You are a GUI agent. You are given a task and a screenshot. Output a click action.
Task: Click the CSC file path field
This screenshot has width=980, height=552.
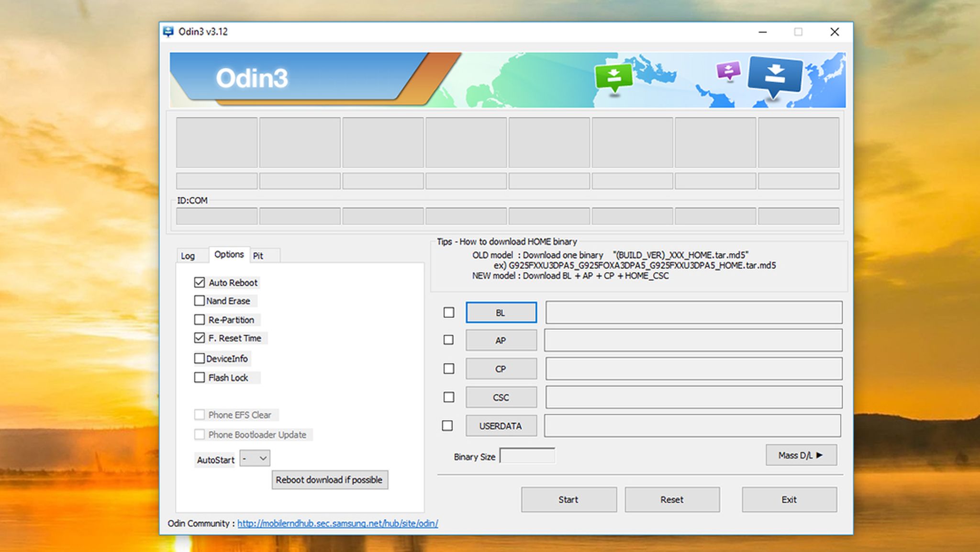[x=693, y=397]
